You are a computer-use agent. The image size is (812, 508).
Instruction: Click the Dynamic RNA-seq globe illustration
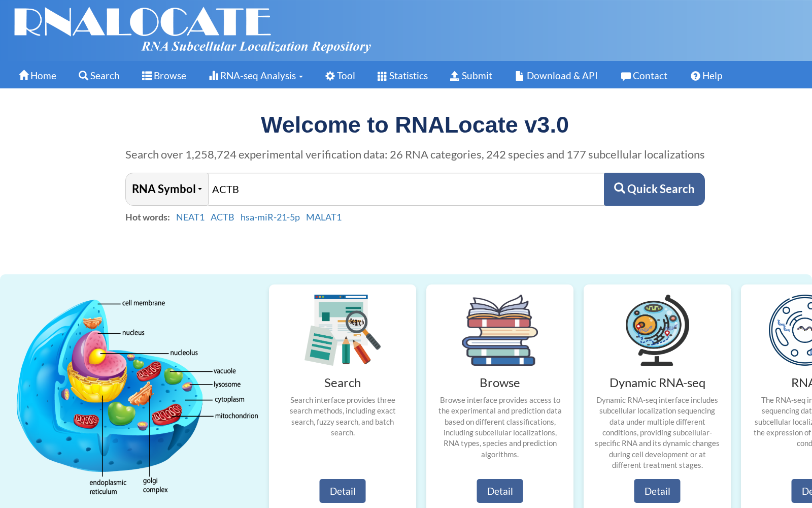click(x=657, y=330)
